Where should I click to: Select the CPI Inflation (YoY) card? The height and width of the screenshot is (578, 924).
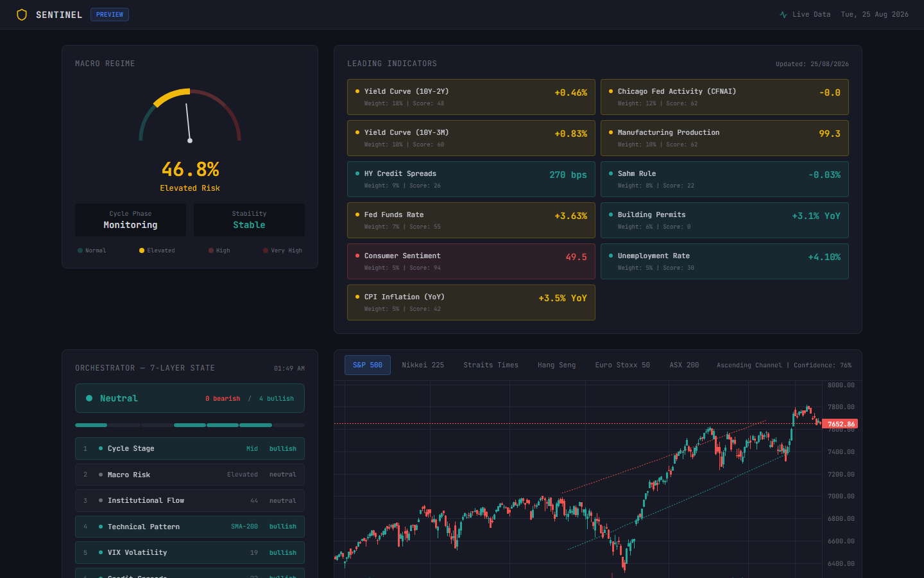(x=471, y=302)
